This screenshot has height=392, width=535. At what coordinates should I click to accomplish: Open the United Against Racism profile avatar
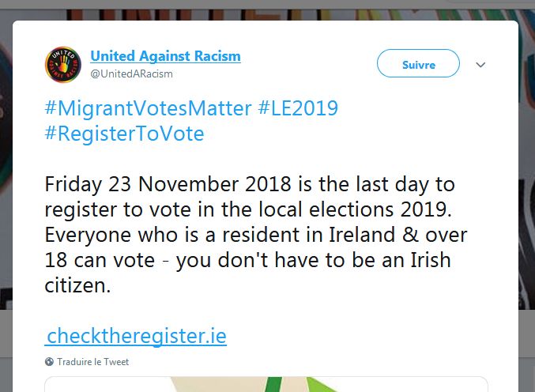(63, 65)
